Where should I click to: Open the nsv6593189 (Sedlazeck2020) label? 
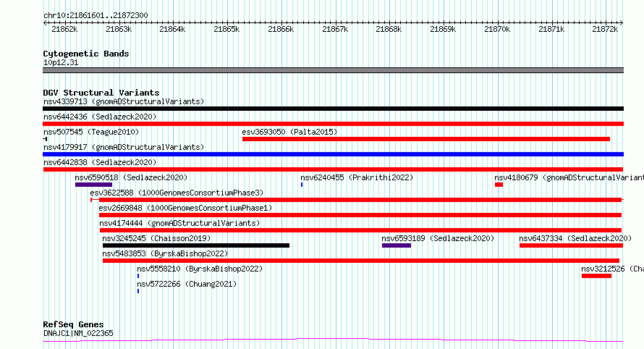438,238
